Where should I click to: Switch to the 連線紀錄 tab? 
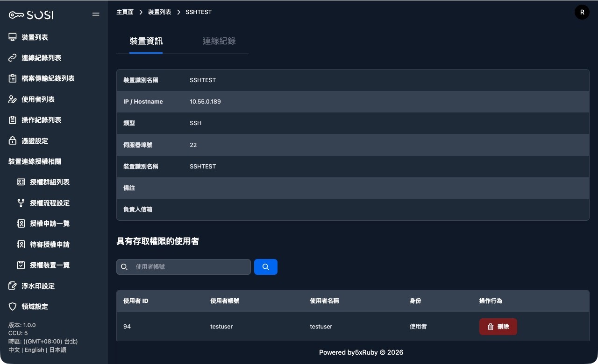(x=219, y=41)
